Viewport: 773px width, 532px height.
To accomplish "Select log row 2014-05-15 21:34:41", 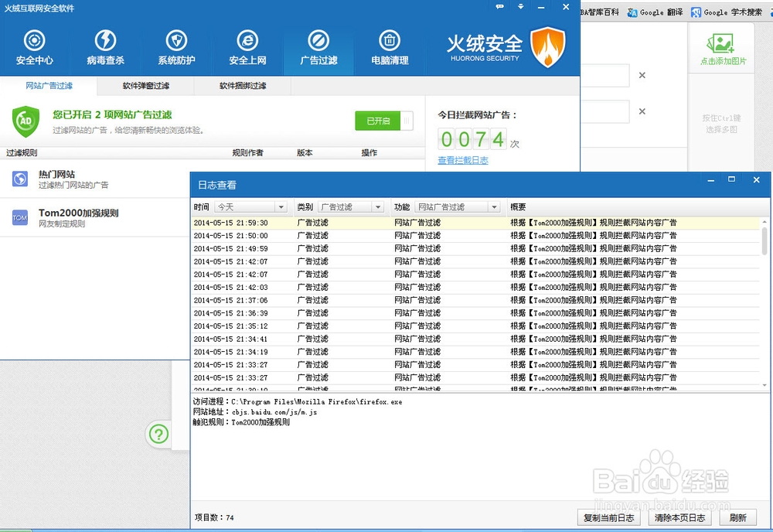I will point(475,339).
